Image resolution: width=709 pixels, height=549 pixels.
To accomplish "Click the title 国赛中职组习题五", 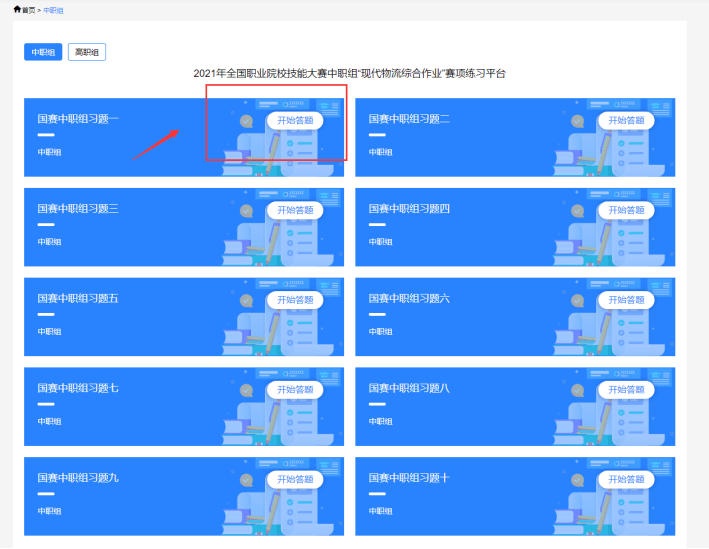I will [78, 298].
